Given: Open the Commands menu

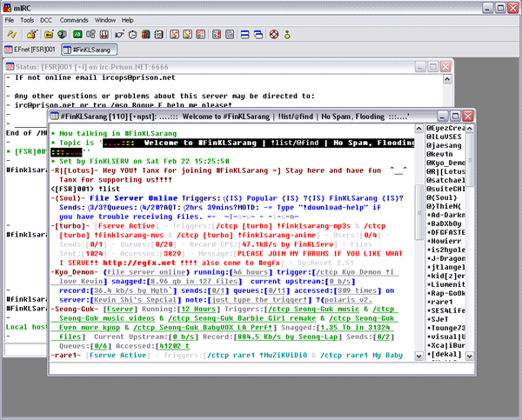Looking at the screenshot, I should coord(74,18).
